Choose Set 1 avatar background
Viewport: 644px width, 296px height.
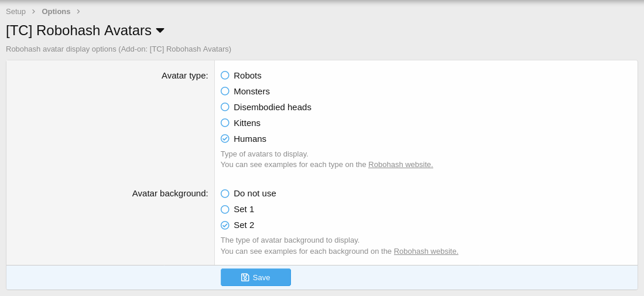(x=225, y=209)
